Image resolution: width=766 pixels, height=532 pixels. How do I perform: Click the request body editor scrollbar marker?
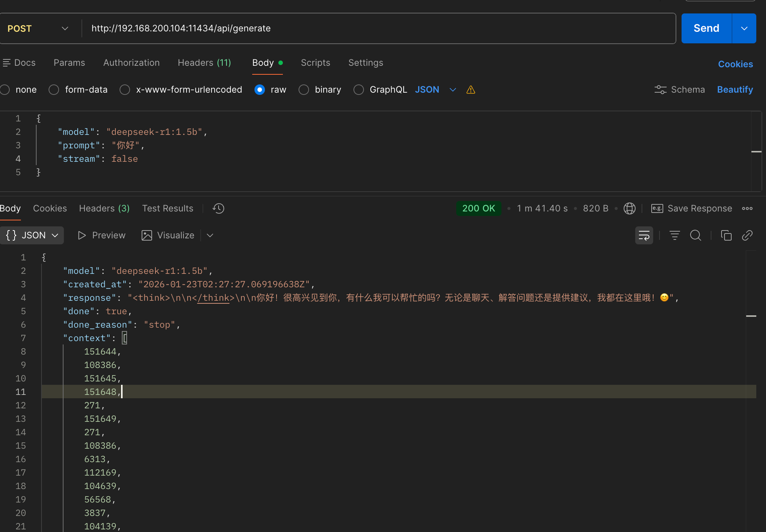[x=756, y=152]
